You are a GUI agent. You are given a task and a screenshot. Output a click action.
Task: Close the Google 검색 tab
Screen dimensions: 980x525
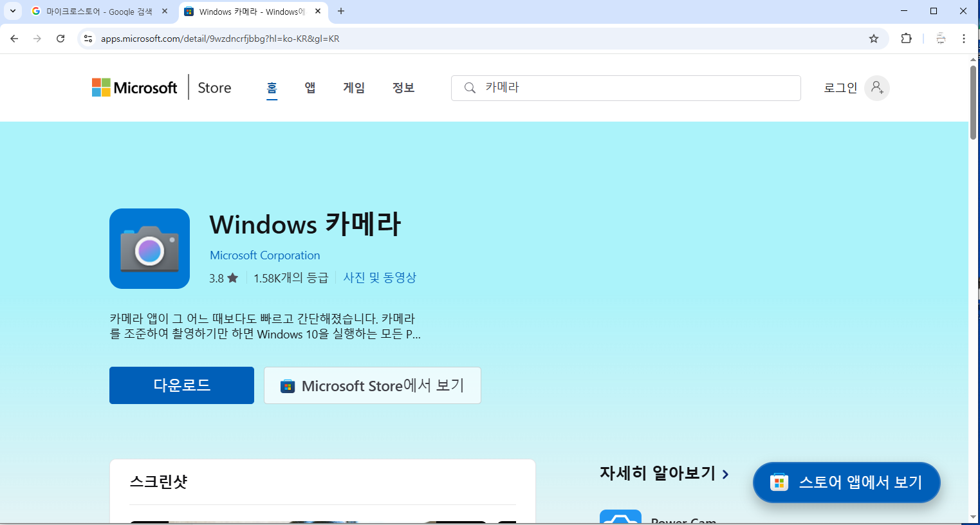[x=165, y=11]
